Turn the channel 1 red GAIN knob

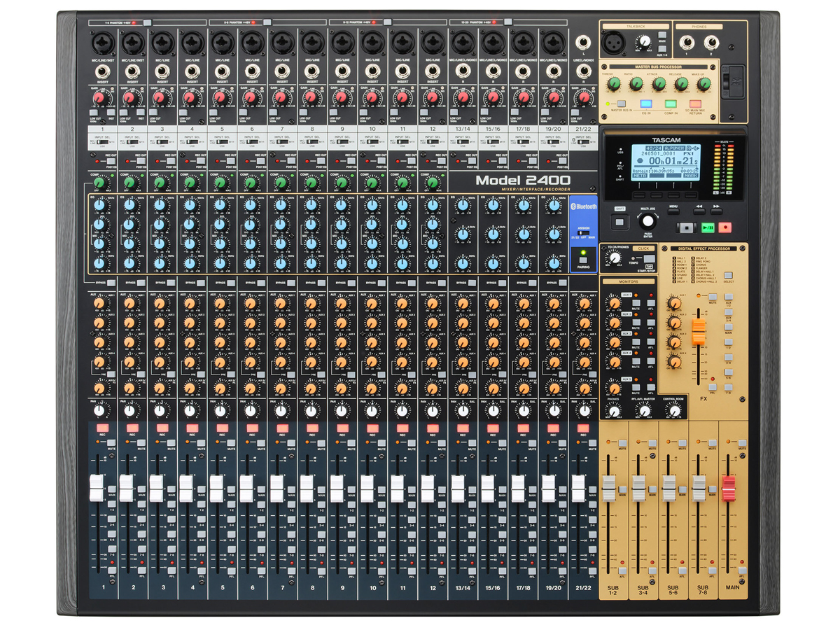point(99,97)
